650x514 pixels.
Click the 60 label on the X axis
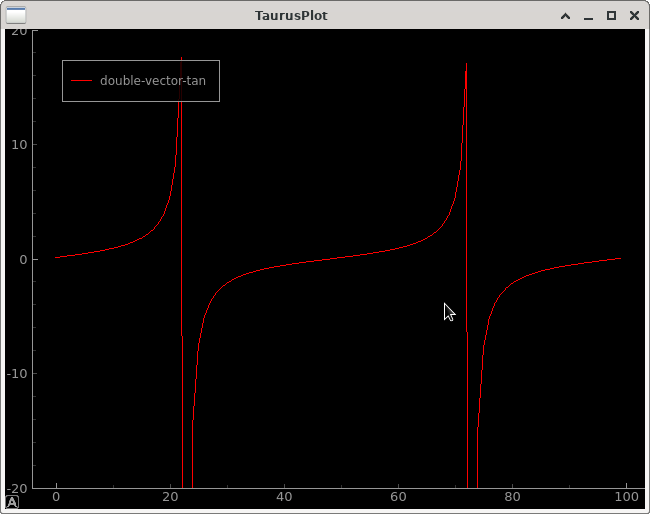pos(398,497)
